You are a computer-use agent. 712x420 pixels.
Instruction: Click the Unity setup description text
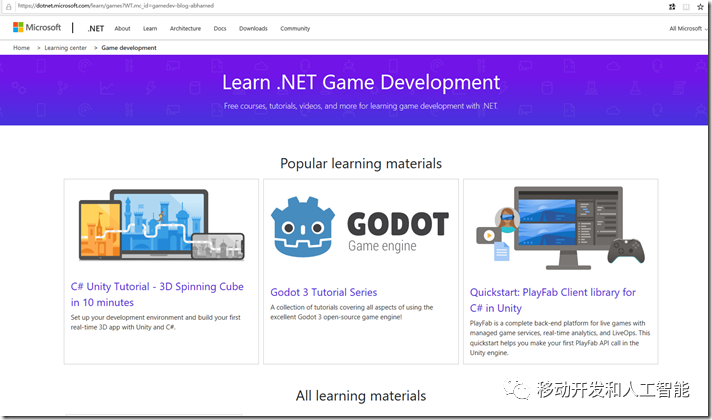(x=155, y=322)
